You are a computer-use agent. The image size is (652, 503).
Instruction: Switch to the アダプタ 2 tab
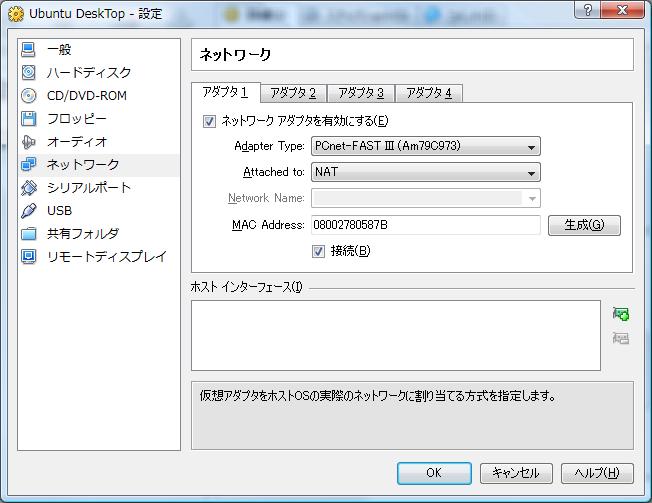tap(293, 93)
